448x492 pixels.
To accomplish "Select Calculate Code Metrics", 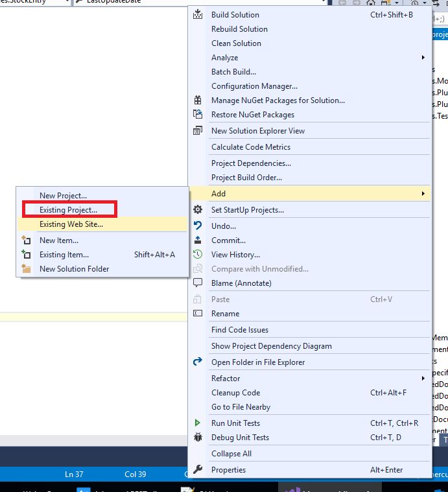I will pos(251,147).
